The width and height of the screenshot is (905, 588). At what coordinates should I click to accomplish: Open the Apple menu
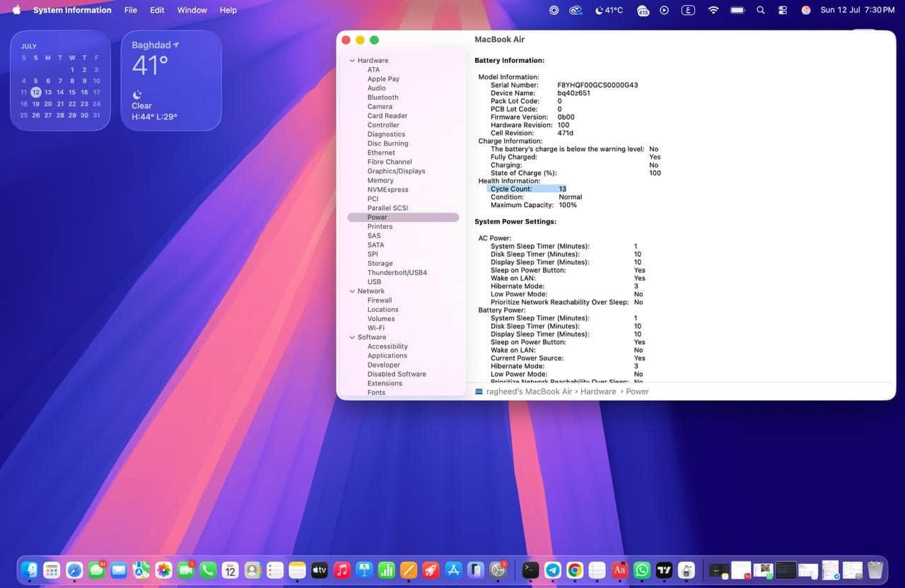click(x=16, y=10)
